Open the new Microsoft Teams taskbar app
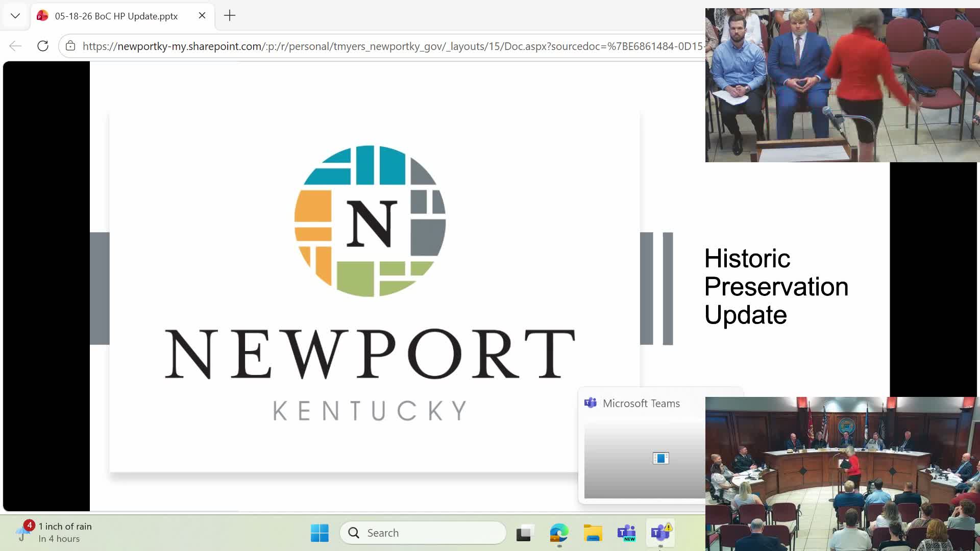Image resolution: width=980 pixels, height=551 pixels. coord(626,533)
